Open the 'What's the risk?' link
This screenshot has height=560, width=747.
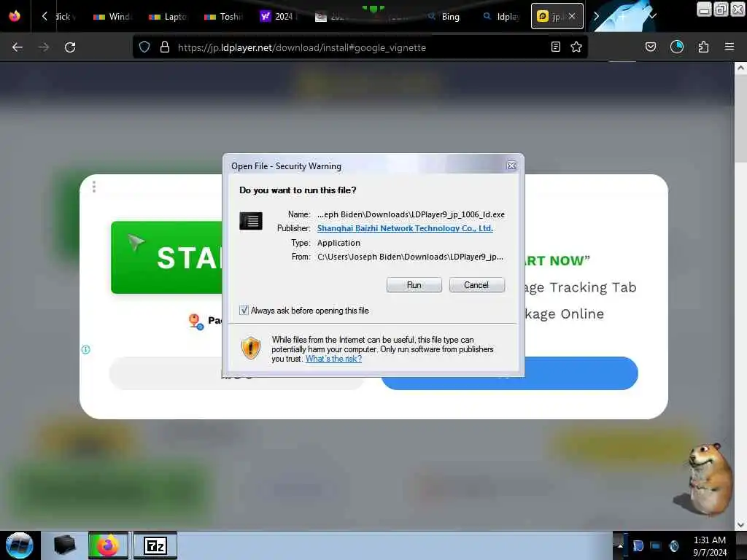333,359
